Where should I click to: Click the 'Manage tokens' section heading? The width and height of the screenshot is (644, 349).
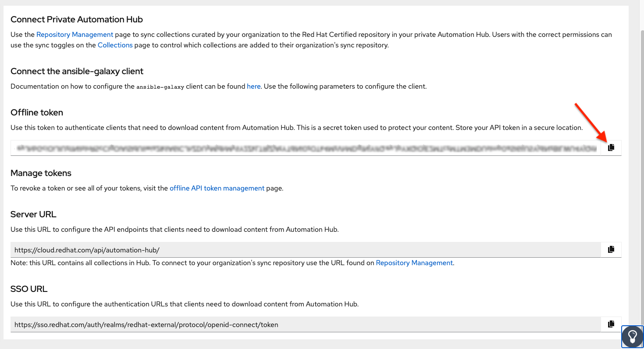(41, 173)
